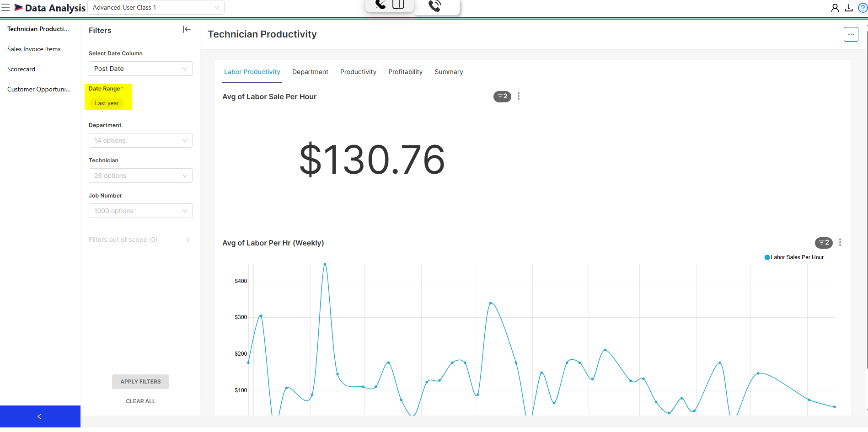The image size is (868, 432).
Task: Click the CLEAR ALL button
Action: [140, 401]
